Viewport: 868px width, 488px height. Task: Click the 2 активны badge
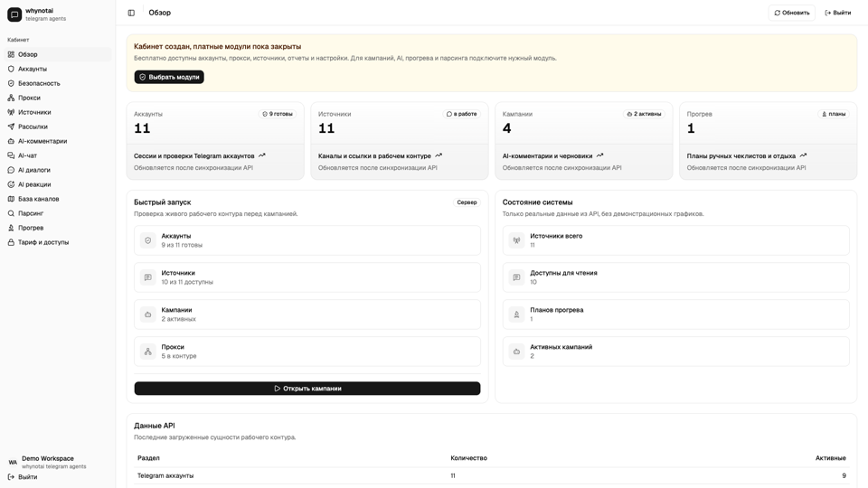point(645,114)
